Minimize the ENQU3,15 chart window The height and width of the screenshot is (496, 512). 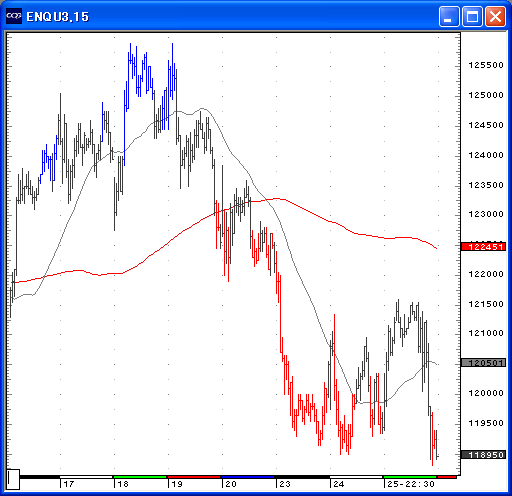click(449, 16)
